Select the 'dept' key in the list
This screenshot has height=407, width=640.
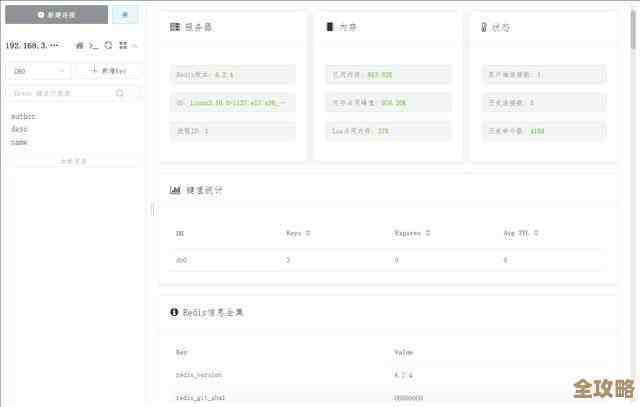tap(19, 129)
